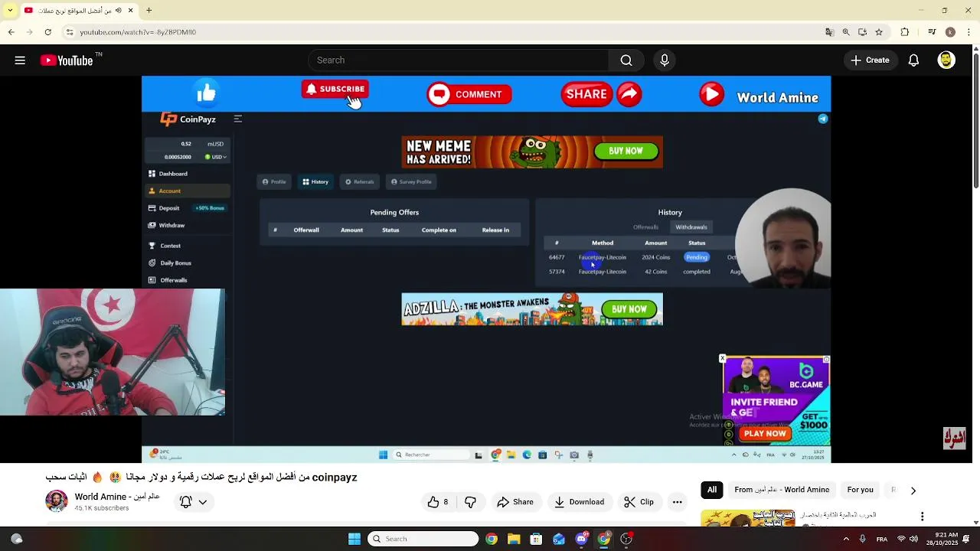Open the YouTube account avatar menu
Screen dimensions: 980x551
tap(946, 60)
